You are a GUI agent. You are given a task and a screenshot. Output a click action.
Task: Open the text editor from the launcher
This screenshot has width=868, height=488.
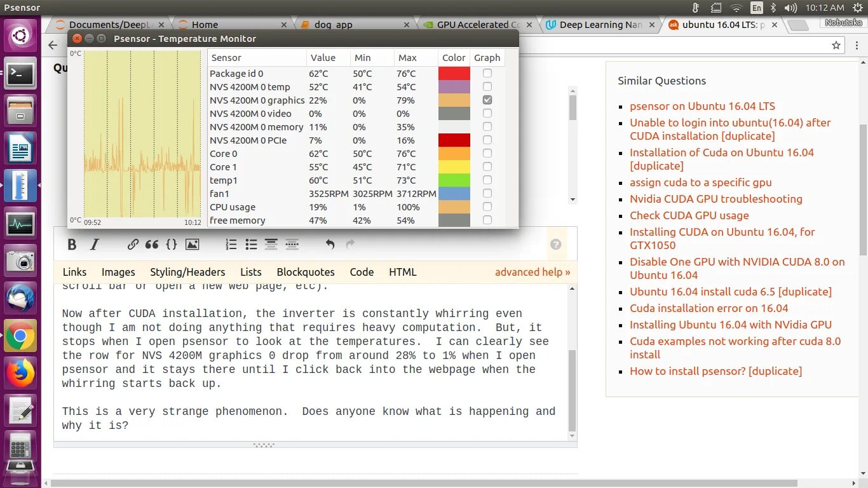pyautogui.click(x=20, y=410)
